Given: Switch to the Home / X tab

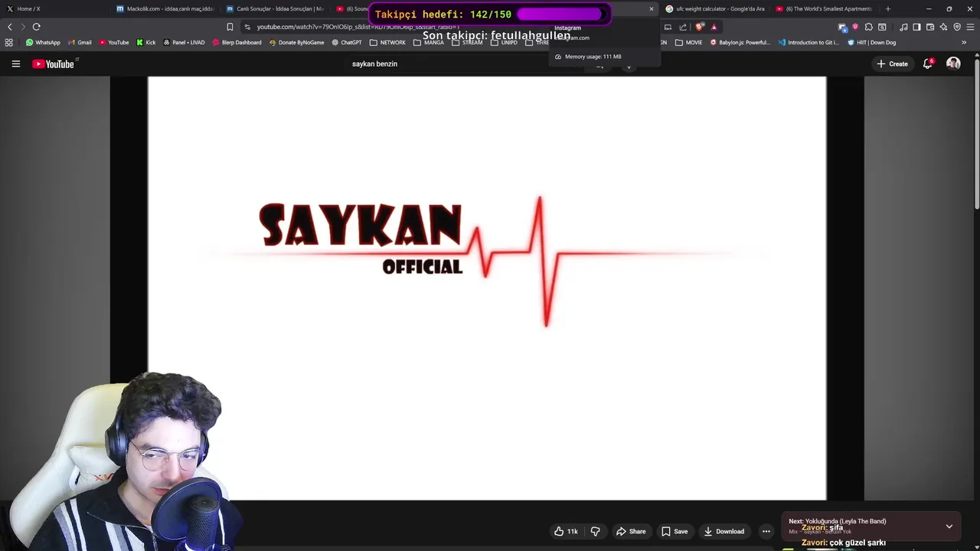Looking at the screenshot, I should pos(54,8).
